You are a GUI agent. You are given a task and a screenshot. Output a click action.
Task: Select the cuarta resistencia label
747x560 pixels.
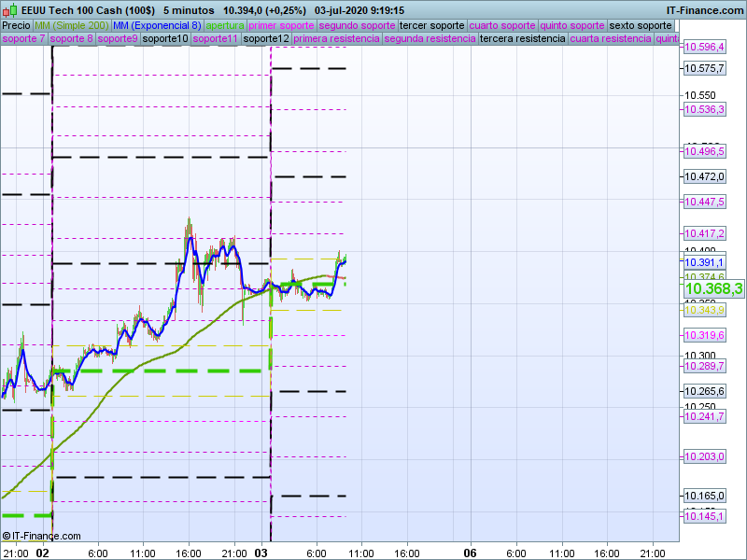pos(610,39)
